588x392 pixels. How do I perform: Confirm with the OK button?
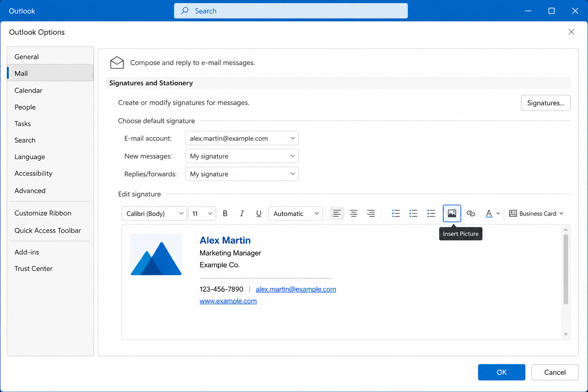click(x=501, y=372)
